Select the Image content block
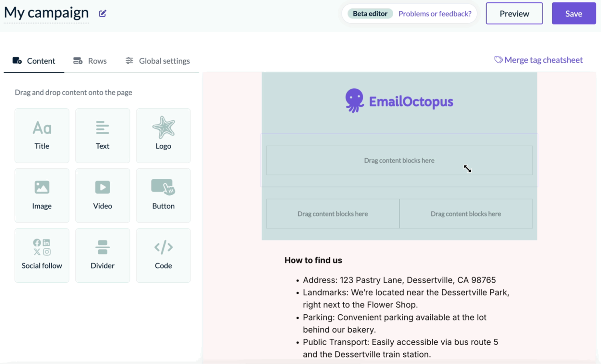Viewport: 601px width, 364px height. coord(42,195)
